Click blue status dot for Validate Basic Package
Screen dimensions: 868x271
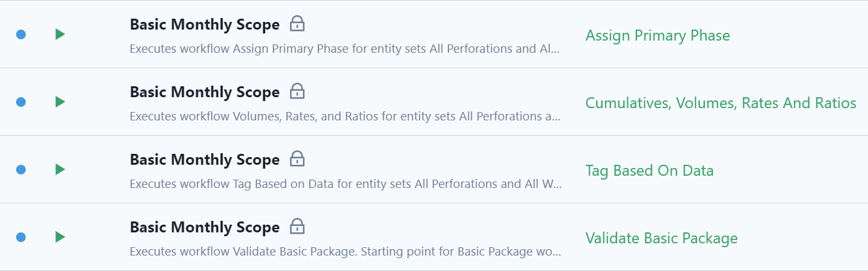tap(21, 237)
